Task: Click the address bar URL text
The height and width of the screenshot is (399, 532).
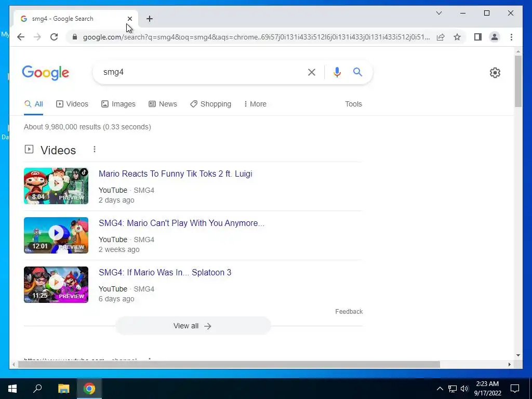Action: 256,37
